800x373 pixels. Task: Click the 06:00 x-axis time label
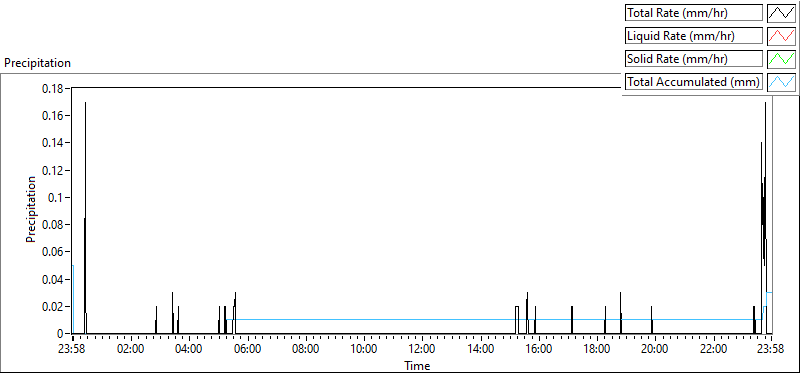[247, 350]
